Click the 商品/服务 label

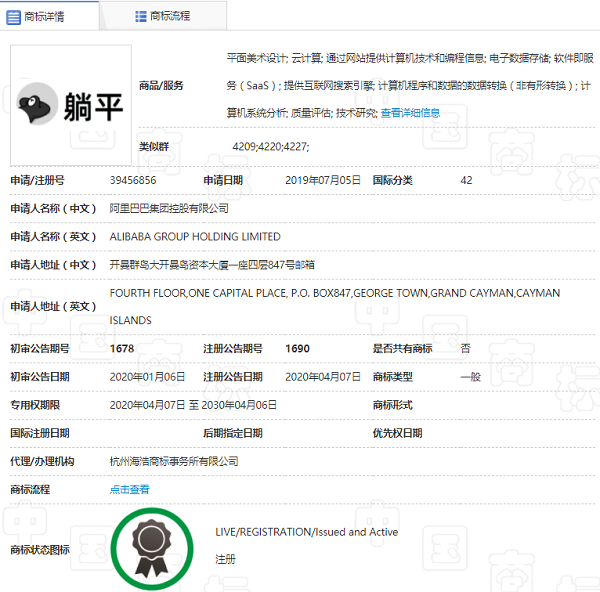point(161,85)
